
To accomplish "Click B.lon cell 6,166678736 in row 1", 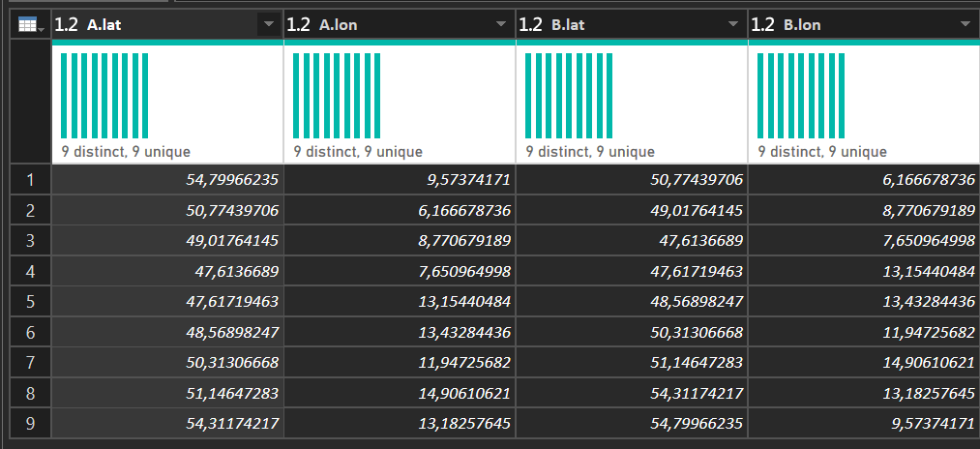I will pos(864,180).
